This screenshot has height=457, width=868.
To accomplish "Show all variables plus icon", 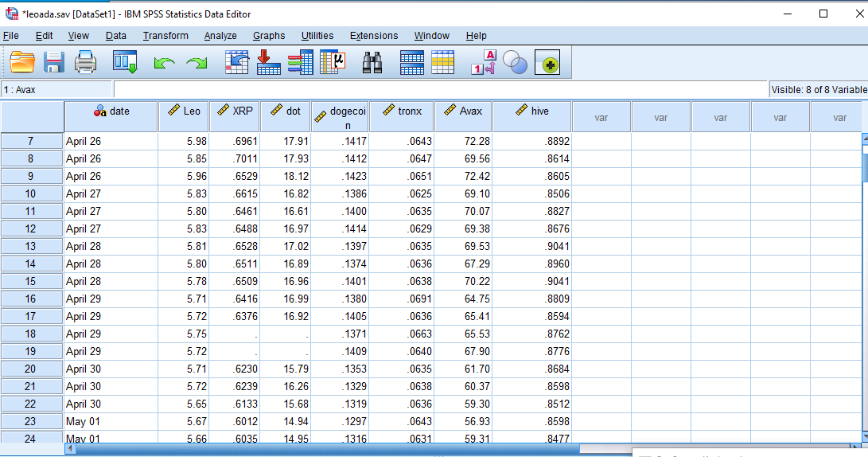I will point(547,63).
